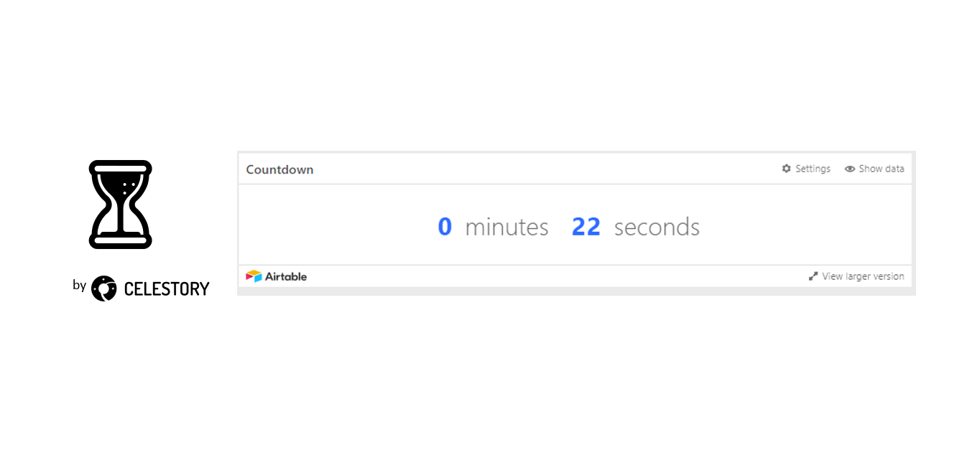980x450 pixels.
Task: Click the gray seconds label
Action: tap(657, 227)
